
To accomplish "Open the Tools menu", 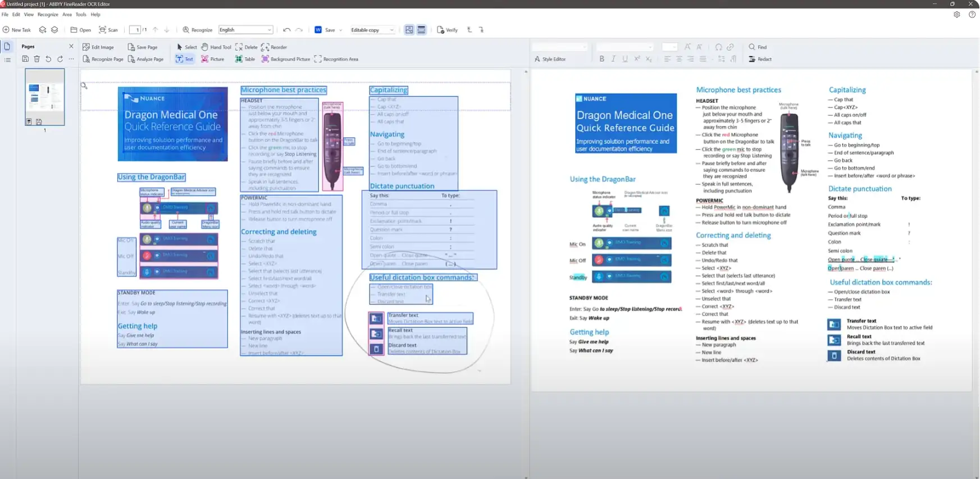I will point(81,15).
